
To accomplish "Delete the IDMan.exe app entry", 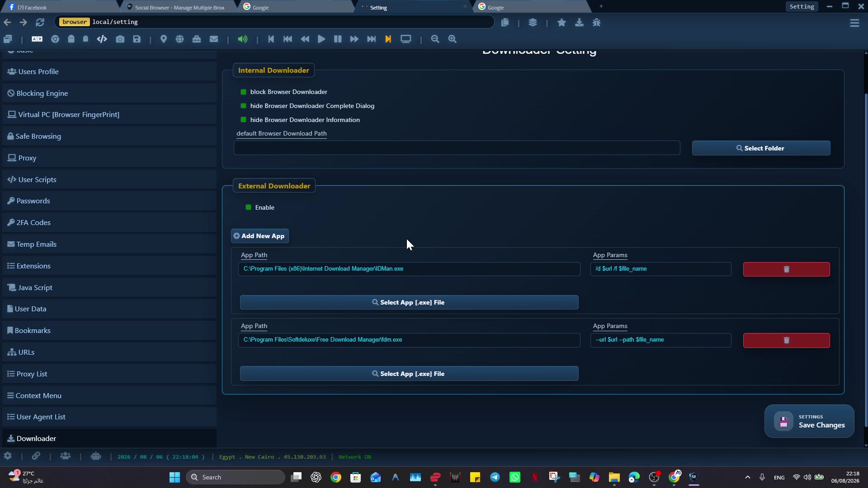I will [x=786, y=269].
